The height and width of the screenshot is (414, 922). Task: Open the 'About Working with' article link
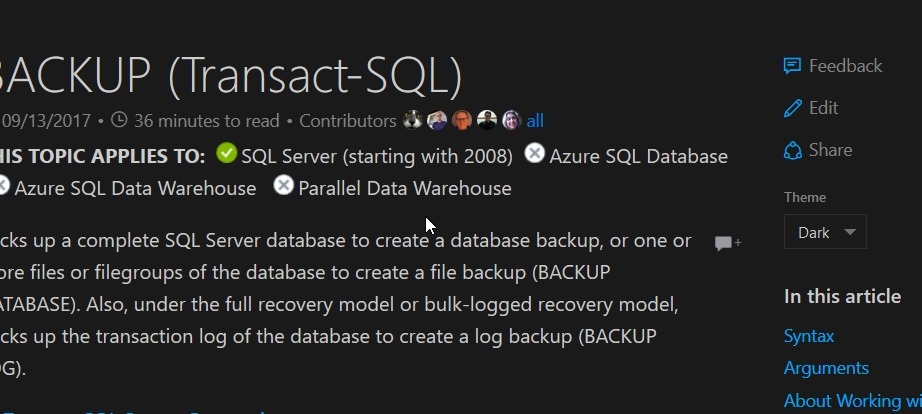(x=852, y=400)
